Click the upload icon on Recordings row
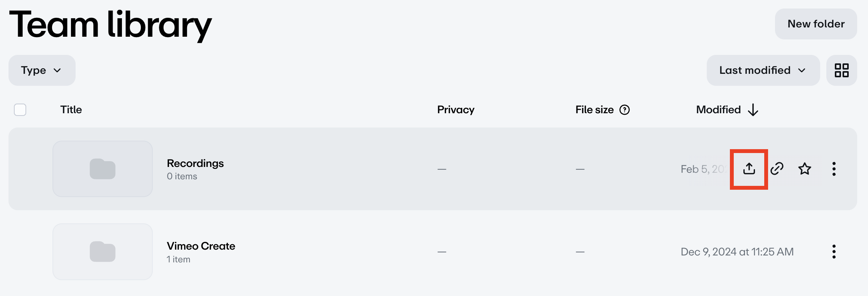Image resolution: width=868 pixels, height=296 pixels. click(749, 169)
